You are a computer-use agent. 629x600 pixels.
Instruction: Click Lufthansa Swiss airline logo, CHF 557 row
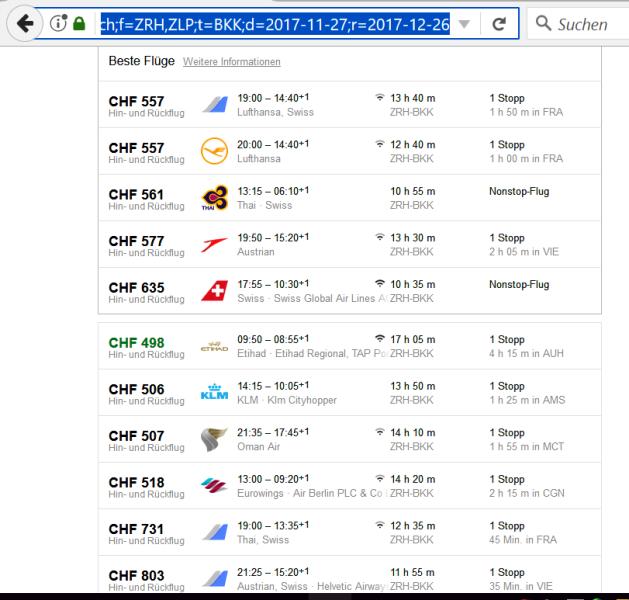[215, 104]
